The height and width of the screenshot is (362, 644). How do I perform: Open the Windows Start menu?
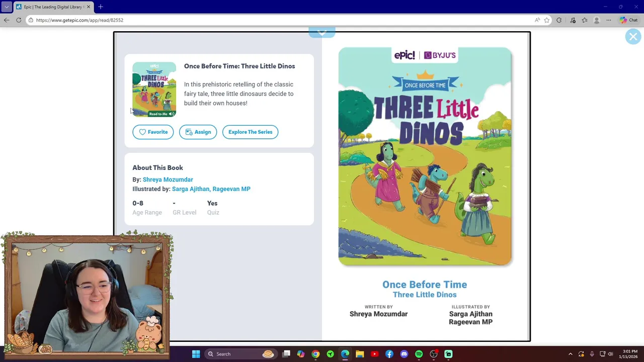click(x=196, y=354)
